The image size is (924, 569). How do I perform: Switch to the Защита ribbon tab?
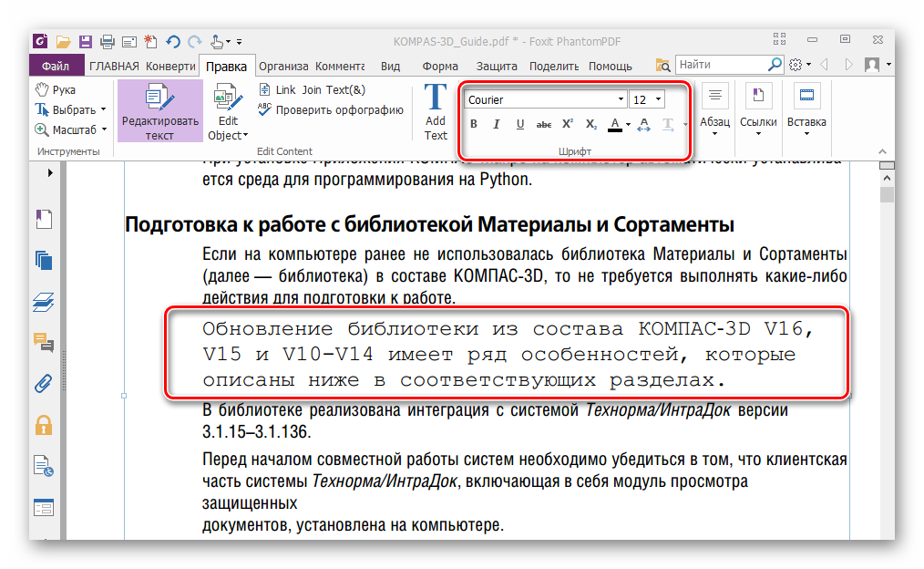pos(497,66)
